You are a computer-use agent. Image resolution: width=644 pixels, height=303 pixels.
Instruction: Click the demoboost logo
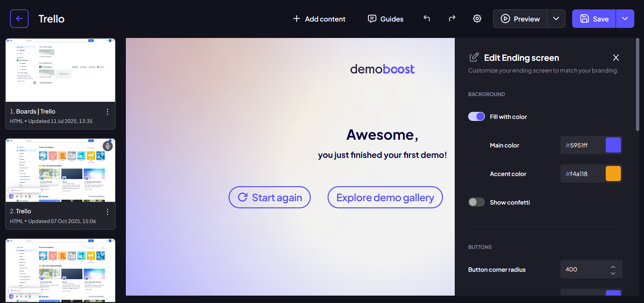(382, 69)
